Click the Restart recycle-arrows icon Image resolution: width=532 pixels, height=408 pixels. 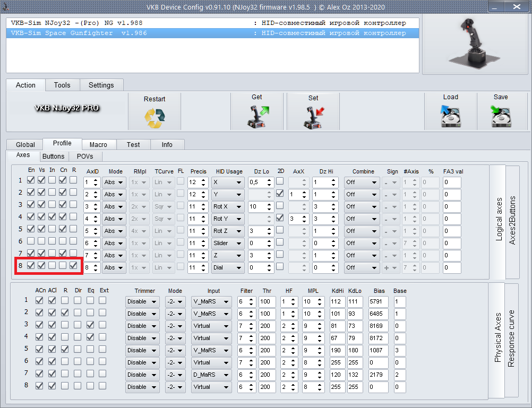pos(155,118)
